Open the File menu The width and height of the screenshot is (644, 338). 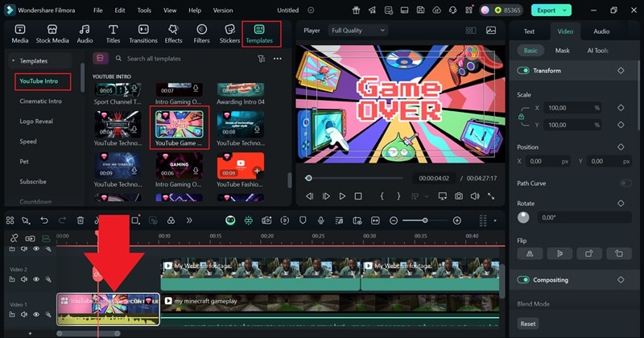tap(97, 10)
